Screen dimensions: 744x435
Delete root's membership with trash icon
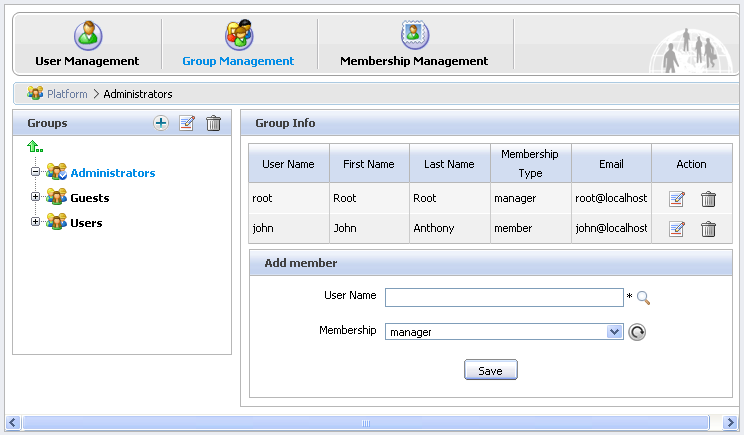point(708,199)
